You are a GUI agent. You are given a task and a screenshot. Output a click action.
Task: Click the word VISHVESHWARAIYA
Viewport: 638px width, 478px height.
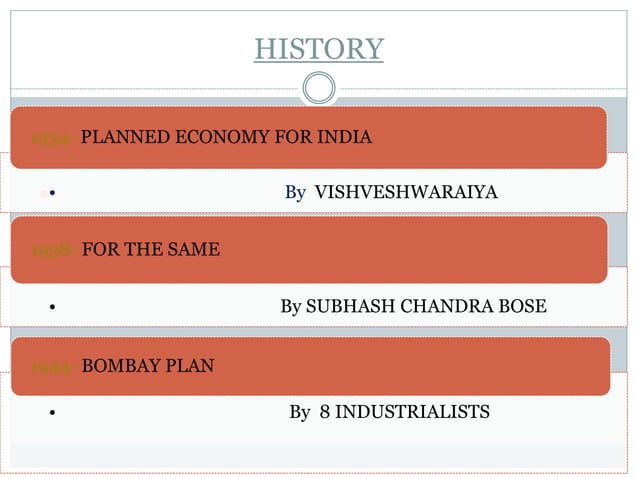tap(406, 192)
